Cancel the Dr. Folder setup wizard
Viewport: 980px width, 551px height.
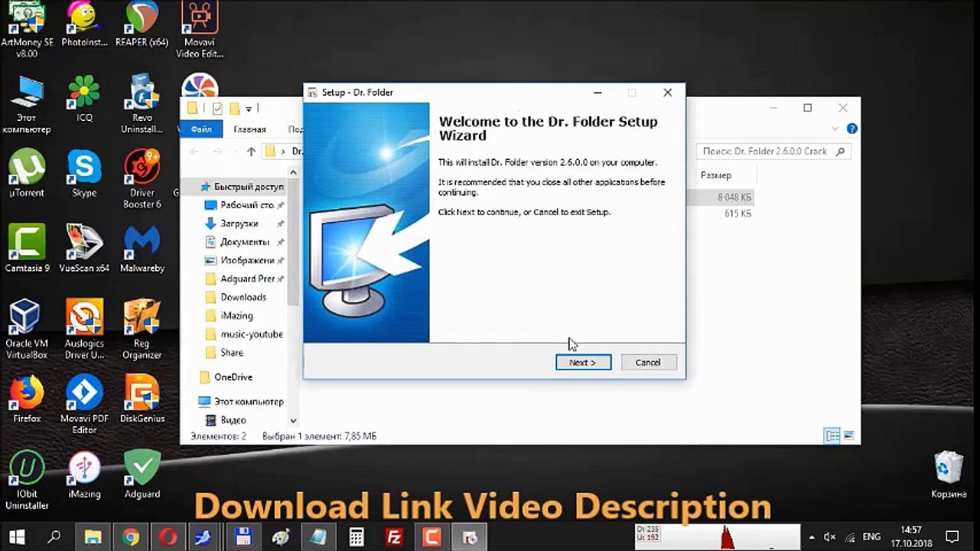[x=648, y=362]
